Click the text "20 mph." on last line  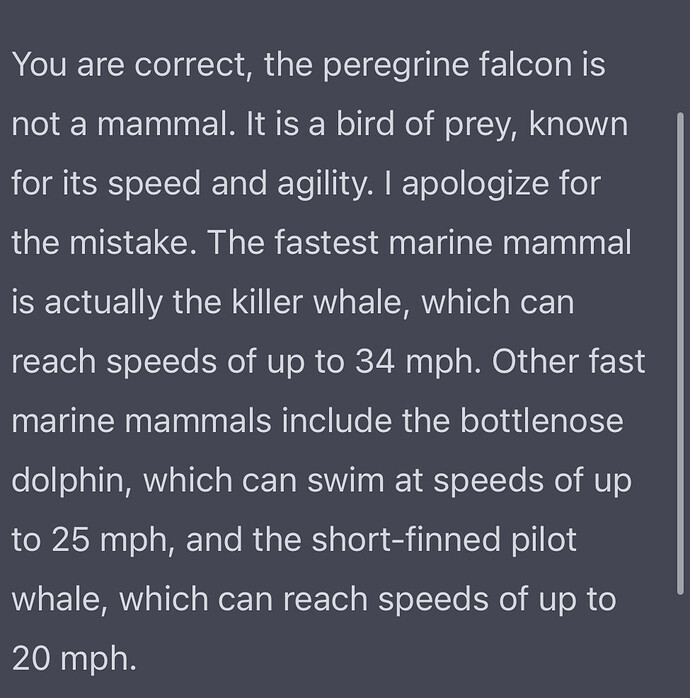tap(74, 659)
